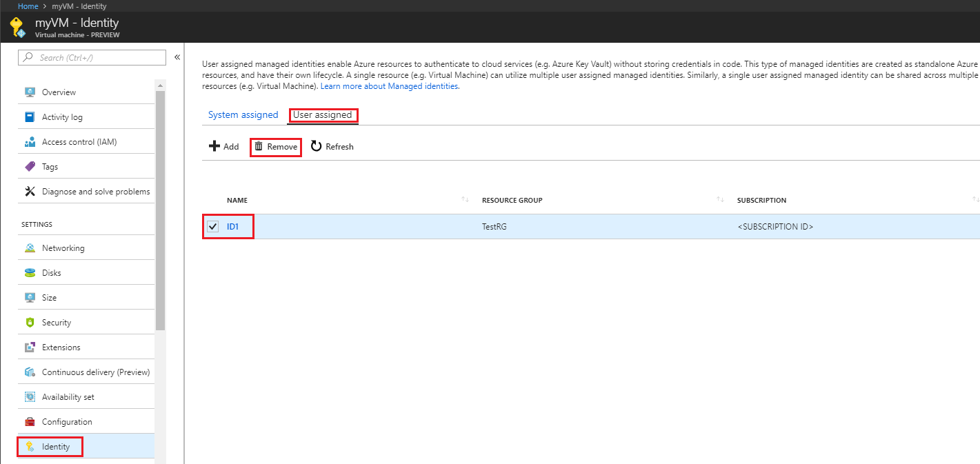
Task: Open Configuration settings
Action: [86, 422]
